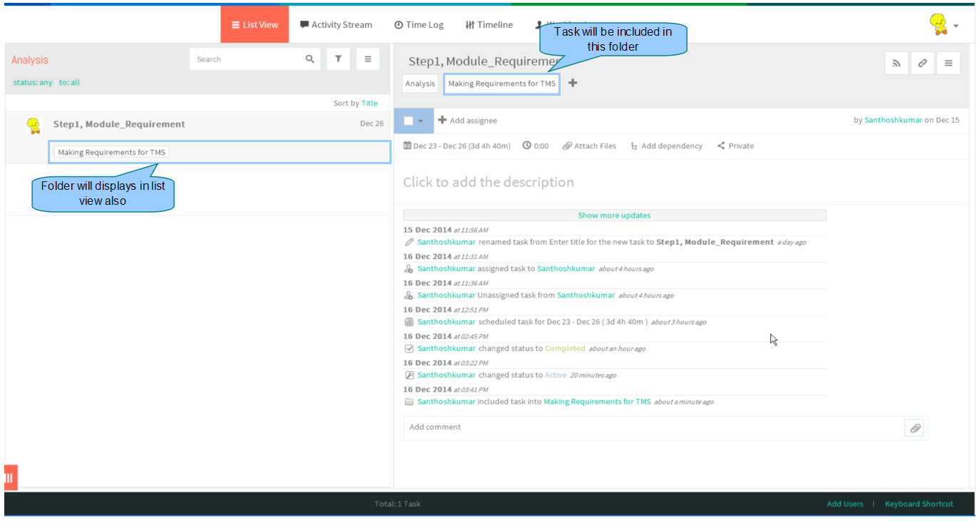Open the task actions hamburger menu

tap(949, 63)
